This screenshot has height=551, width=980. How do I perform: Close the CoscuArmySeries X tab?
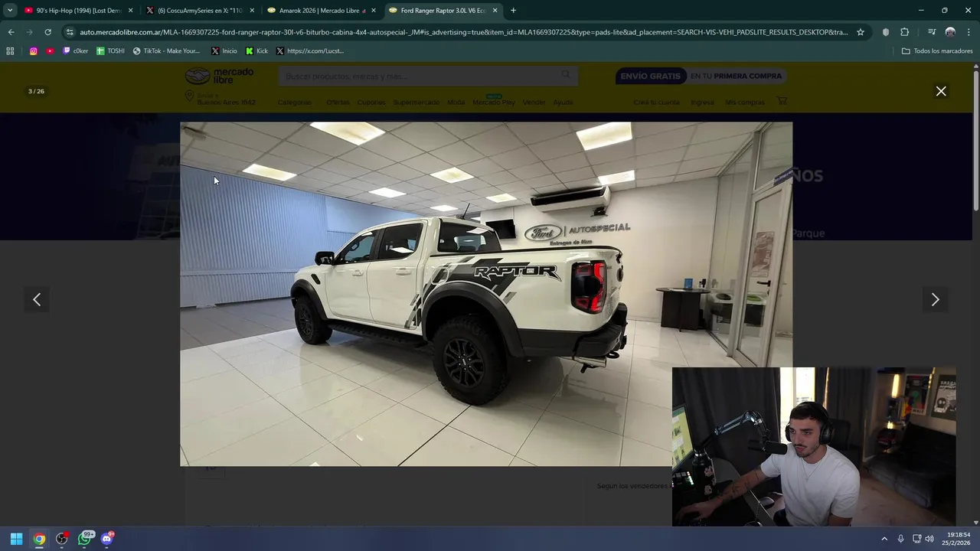coord(252,11)
